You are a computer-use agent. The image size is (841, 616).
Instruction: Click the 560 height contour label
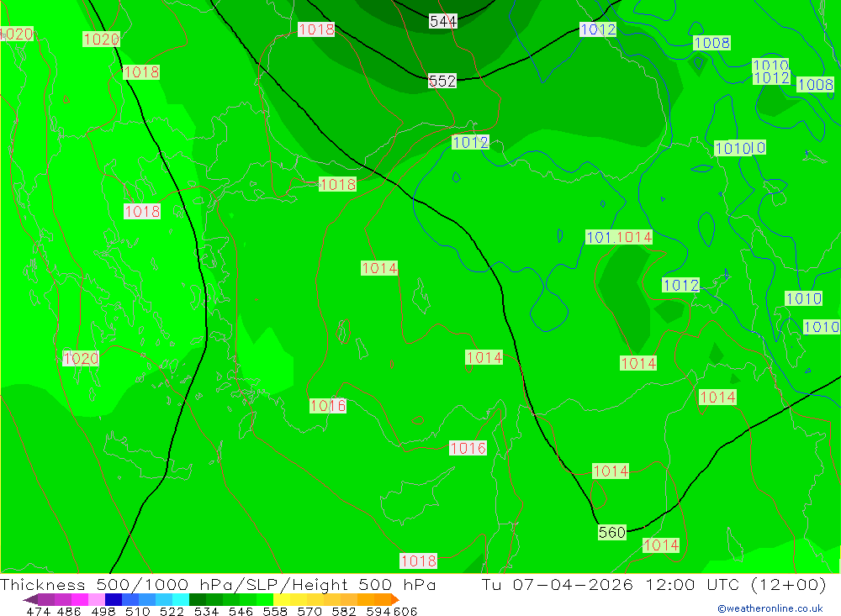pos(612,532)
